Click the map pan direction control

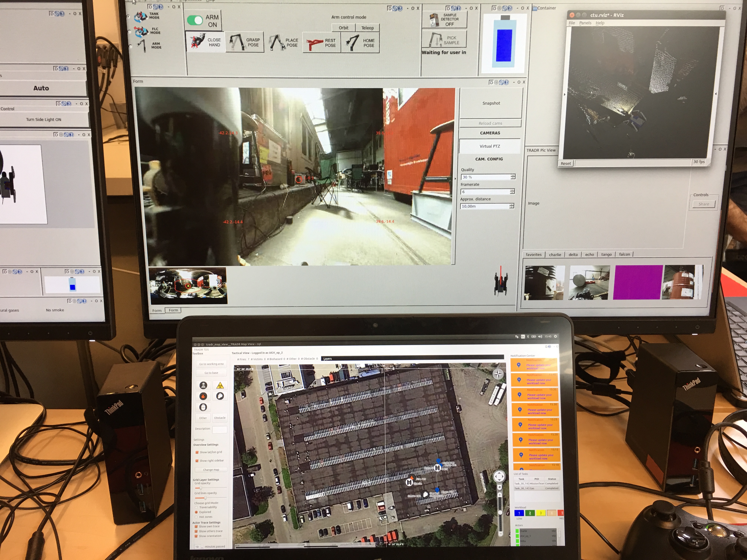pyautogui.click(x=499, y=477)
